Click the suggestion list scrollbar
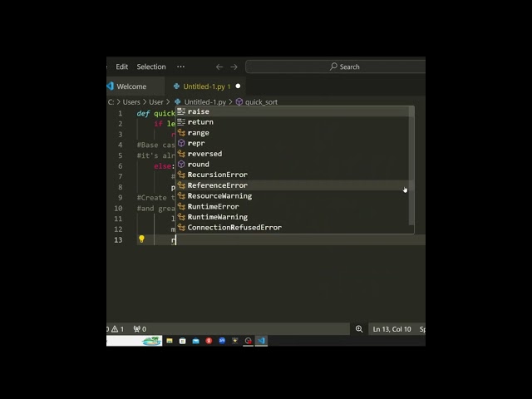The image size is (532, 399). point(411,165)
